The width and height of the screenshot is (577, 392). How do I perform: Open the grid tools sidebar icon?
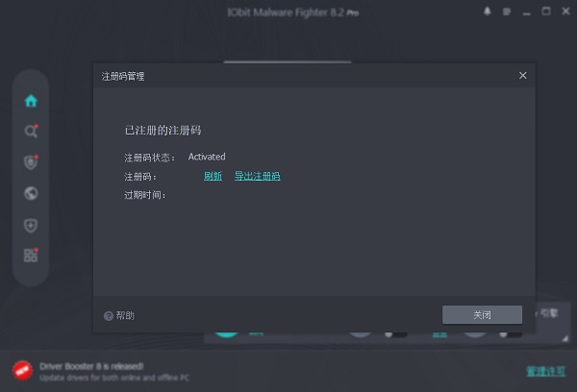(31, 256)
